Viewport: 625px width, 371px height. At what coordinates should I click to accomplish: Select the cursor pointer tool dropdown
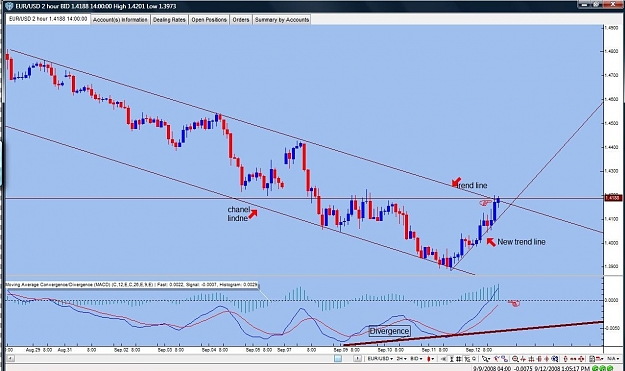(486, 359)
